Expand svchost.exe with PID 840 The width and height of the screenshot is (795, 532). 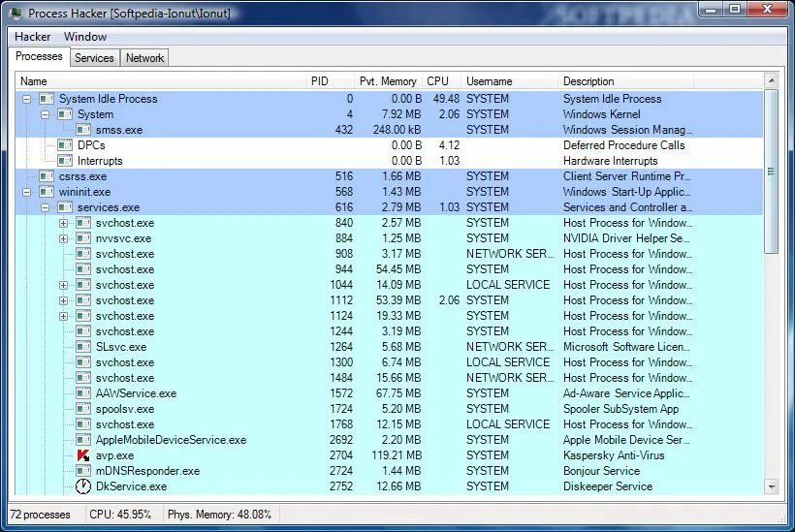click(63, 224)
